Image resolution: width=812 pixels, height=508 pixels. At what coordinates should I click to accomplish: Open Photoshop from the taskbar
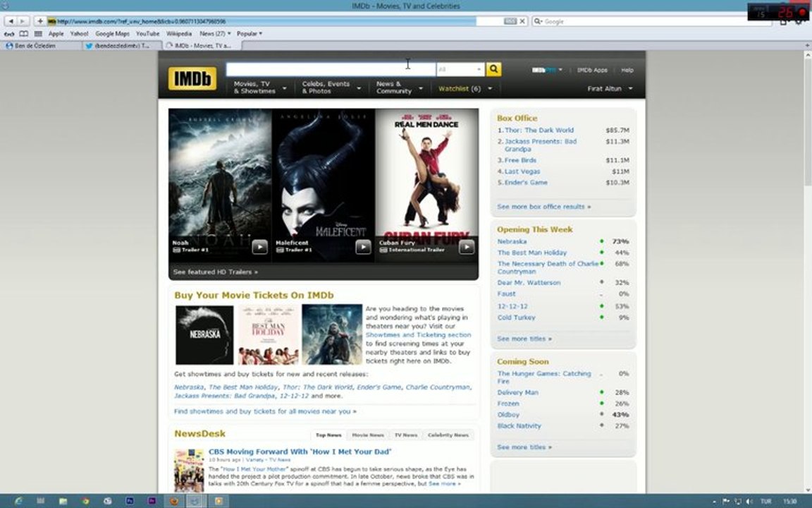(x=130, y=501)
